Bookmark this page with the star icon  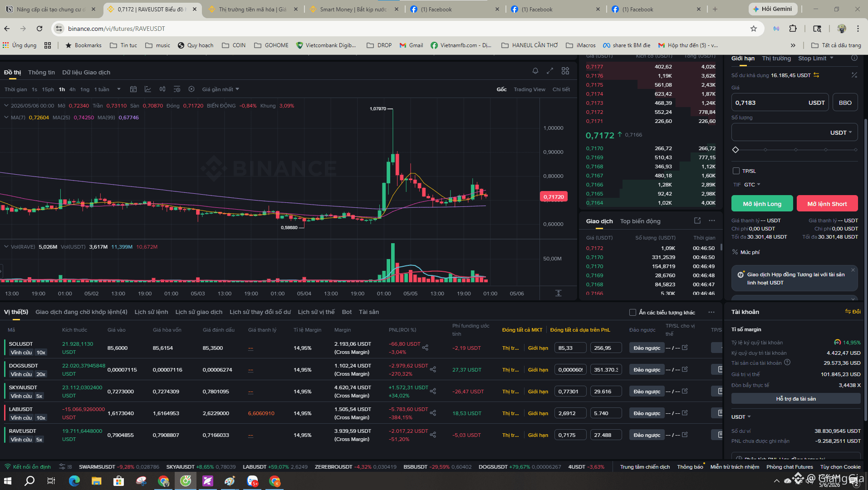point(754,29)
